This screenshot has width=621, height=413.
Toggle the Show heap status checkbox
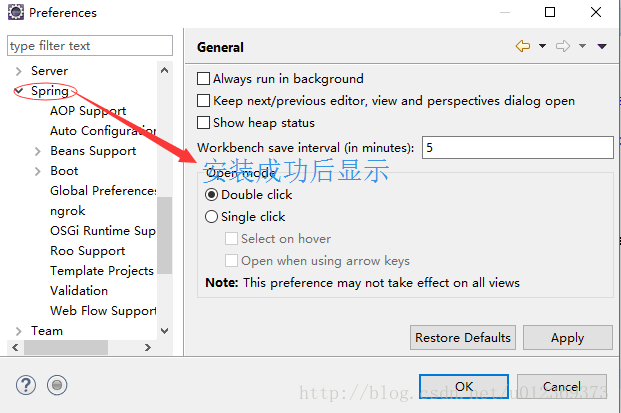(x=203, y=122)
